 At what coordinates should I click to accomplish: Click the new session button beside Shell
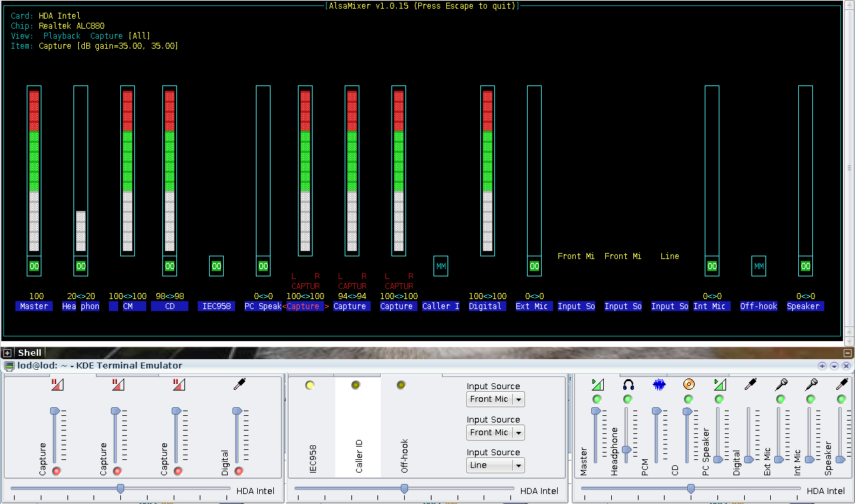[x=7, y=352]
